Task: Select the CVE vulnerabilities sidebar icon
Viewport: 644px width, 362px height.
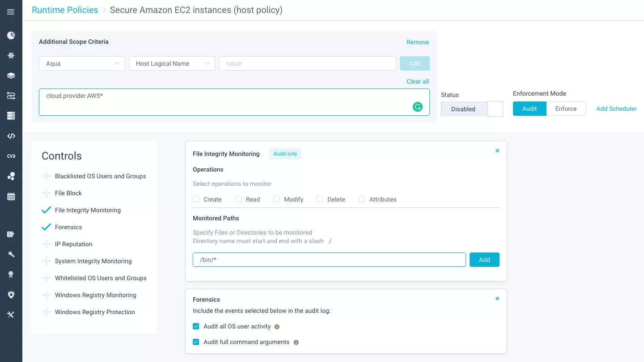Action: pos(11,156)
